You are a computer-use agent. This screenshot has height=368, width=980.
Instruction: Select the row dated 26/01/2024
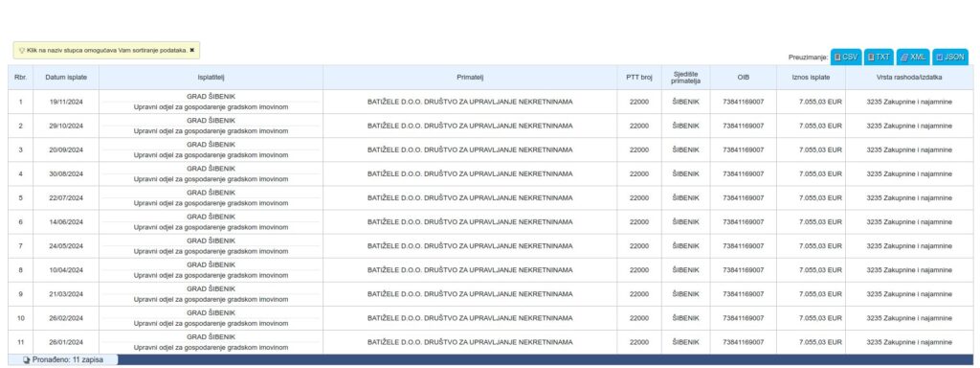click(x=491, y=342)
